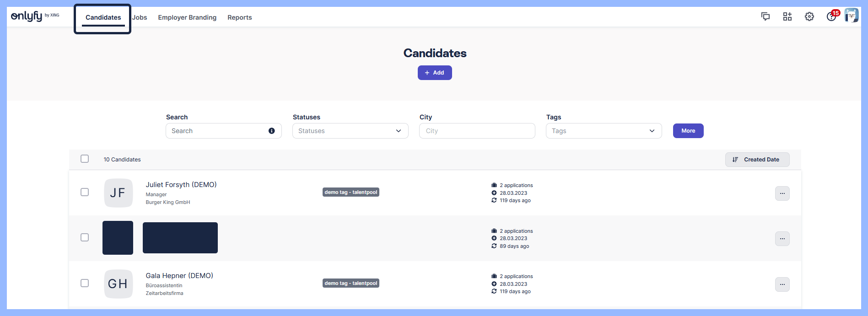Open the settings gear icon

pyautogui.click(x=809, y=17)
